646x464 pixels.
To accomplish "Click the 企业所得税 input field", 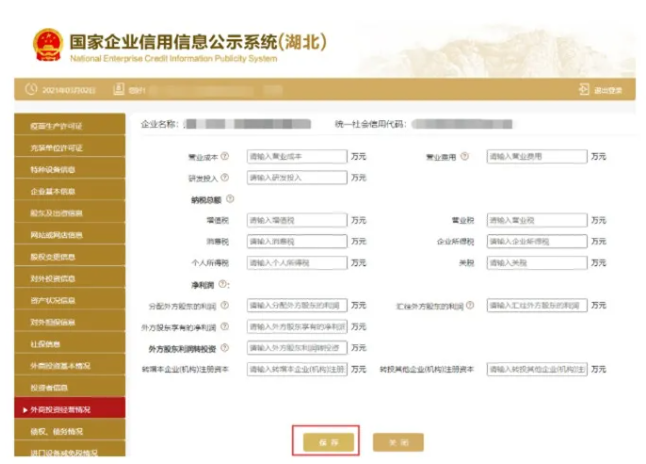I will coord(536,241).
